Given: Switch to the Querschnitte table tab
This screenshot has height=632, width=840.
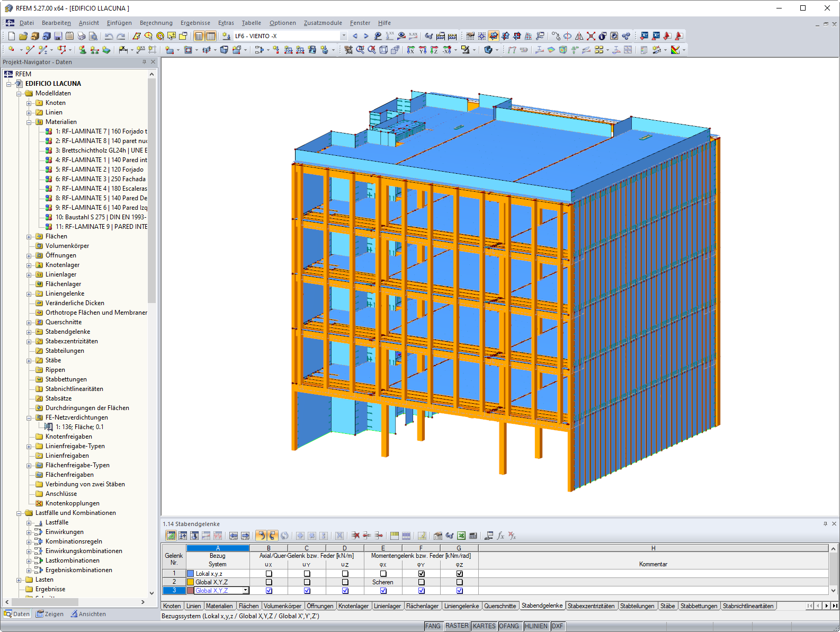Looking at the screenshot, I should click(x=499, y=606).
